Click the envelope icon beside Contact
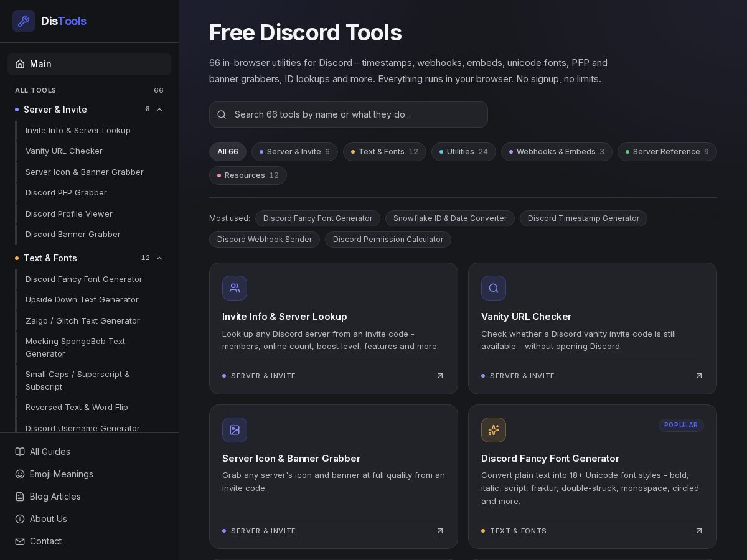747x560 pixels. tap(20, 541)
